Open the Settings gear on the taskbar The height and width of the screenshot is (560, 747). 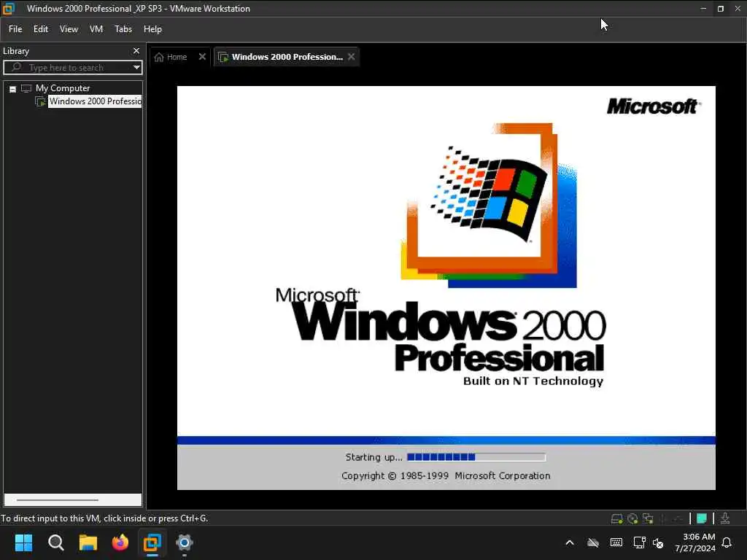pos(185,542)
